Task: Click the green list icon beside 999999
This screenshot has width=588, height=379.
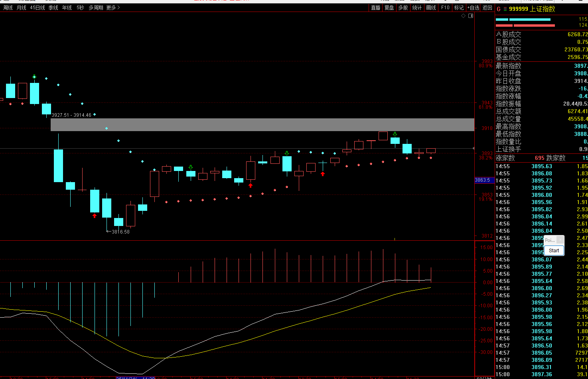Action: (505, 9)
